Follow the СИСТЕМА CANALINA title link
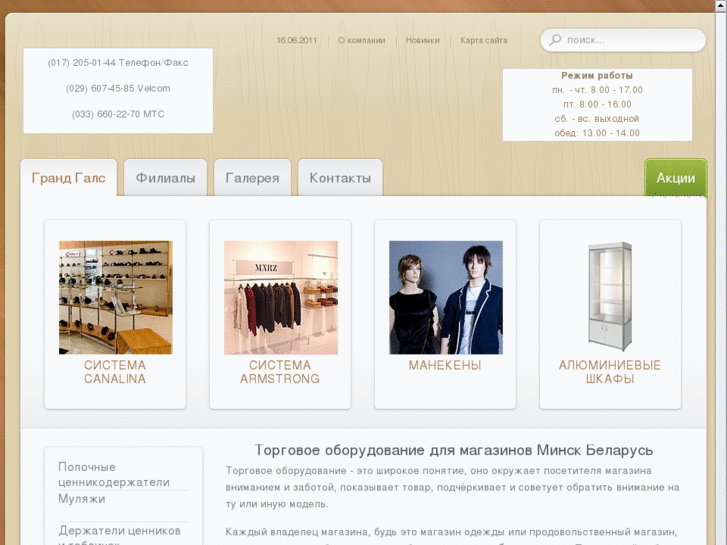This screenshot has width=727, height=545. (x=115, y=372)
